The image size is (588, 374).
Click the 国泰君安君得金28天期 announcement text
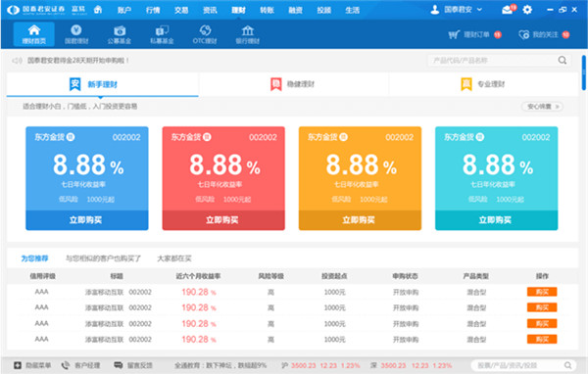tap(78, 61)
